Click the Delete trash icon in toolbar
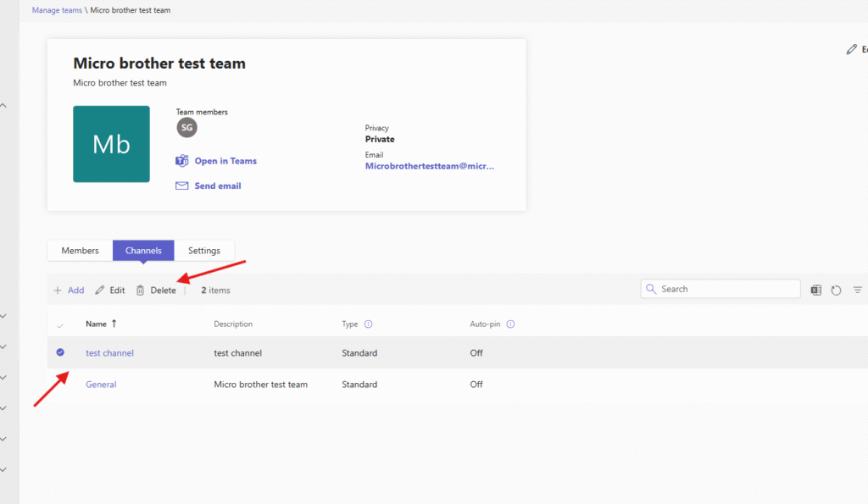 141,291
